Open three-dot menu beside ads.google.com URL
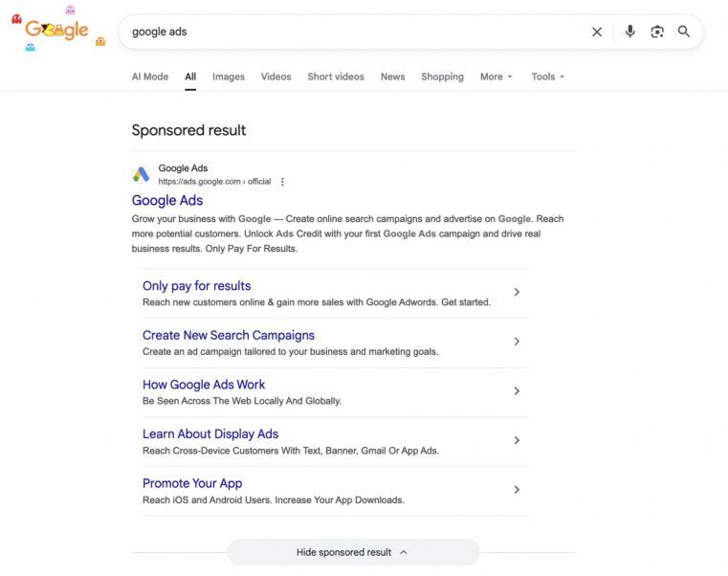 click(x=282, y=182)
